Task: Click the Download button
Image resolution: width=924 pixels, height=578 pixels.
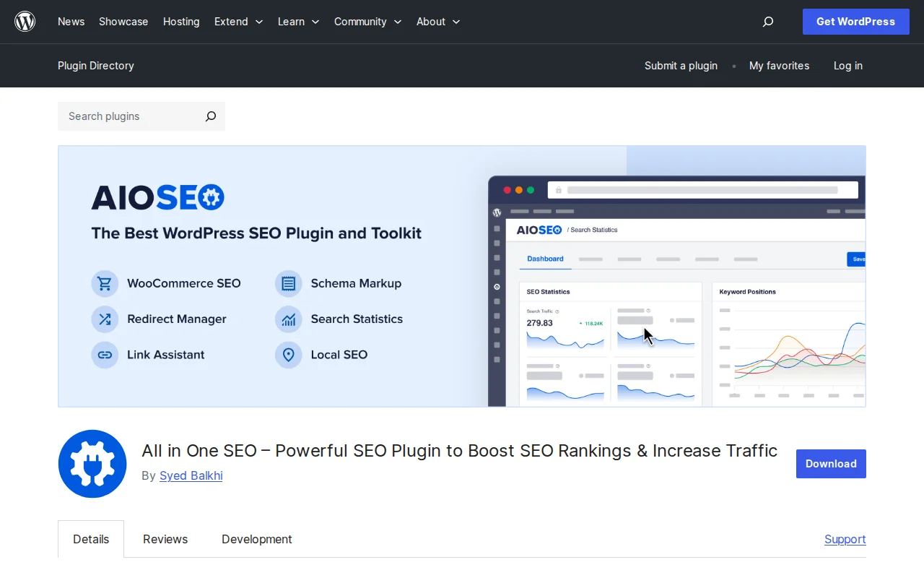Action: coord(830,463)
